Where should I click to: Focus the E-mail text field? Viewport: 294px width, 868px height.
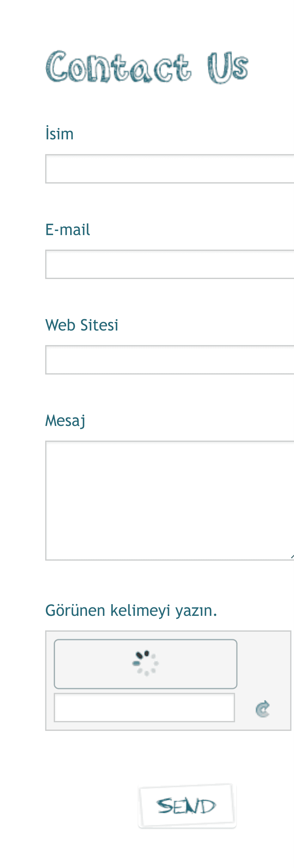(169, 264)
